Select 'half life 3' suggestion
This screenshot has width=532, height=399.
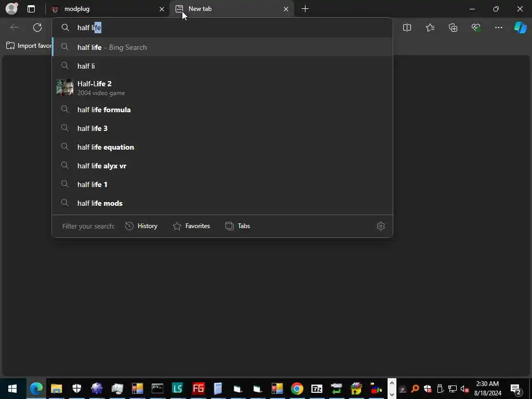[x=222, y=128]
